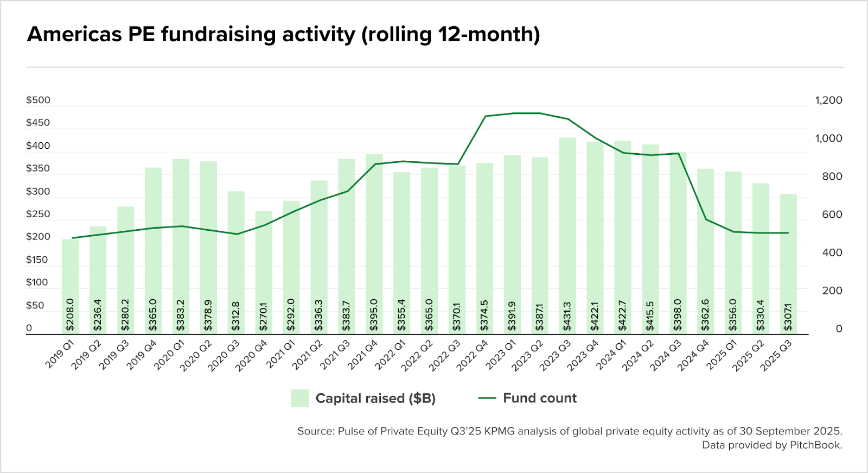Click the 2022 Q4 x-axis label
The image size is (868, 473).
point(473,356)
